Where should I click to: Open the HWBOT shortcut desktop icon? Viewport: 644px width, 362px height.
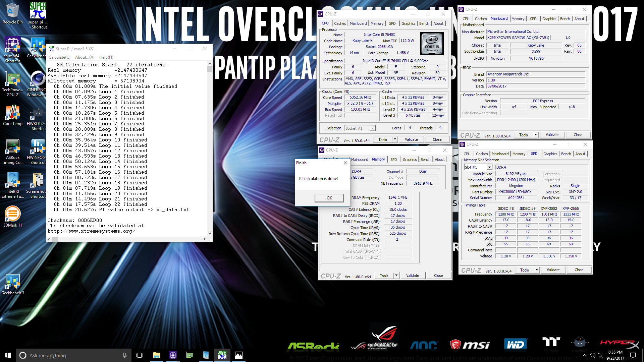click(37, 118)
